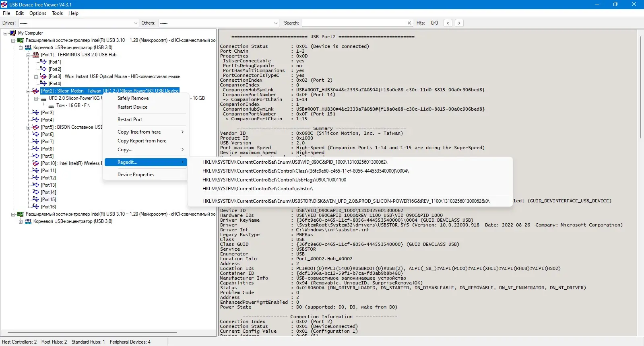This screenshot has height=346, width=644.
Task: Choose Restart Device in the context menu
Action: click(146, 107)
